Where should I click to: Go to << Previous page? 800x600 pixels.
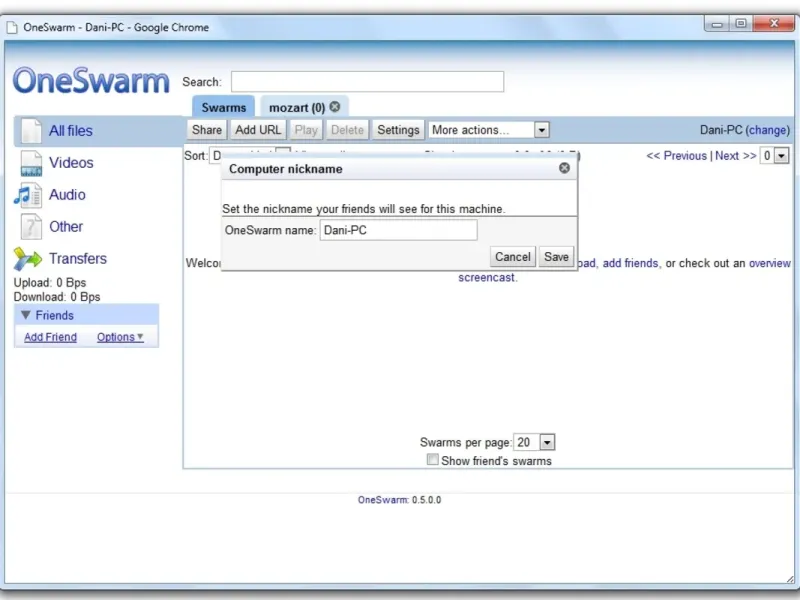coord(676,156)
